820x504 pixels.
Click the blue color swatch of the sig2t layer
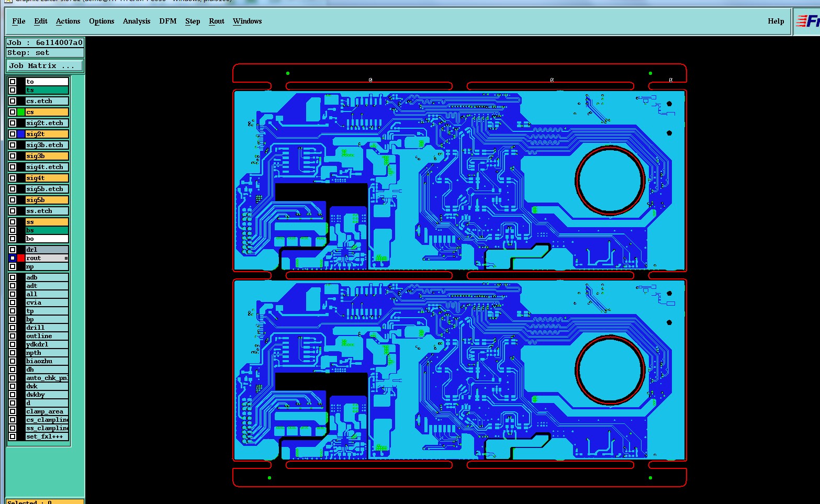point(21,134)
